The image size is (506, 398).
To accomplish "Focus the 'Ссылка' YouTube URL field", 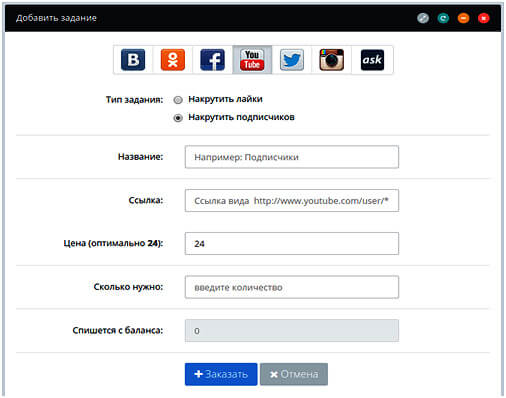I will click(292, 200).
